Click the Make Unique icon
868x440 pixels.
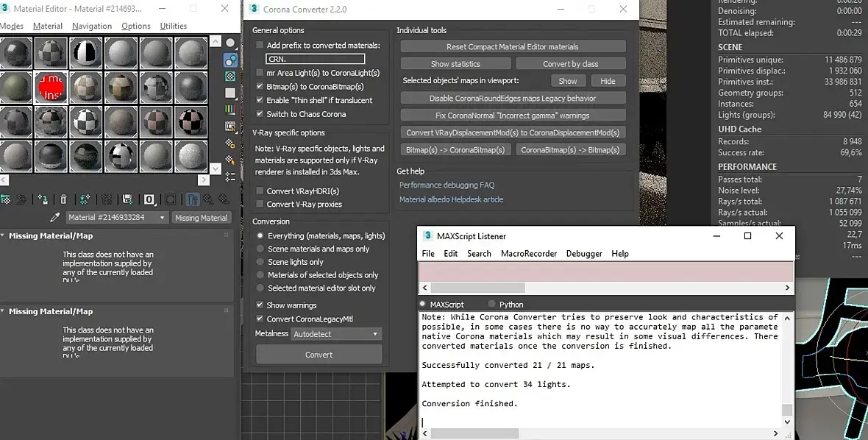[x=106, y=199]
